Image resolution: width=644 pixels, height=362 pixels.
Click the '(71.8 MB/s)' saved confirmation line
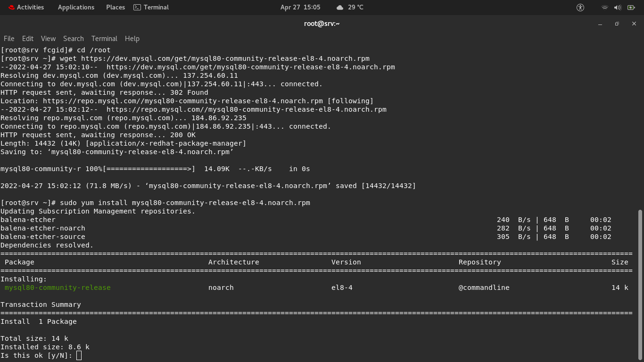(208, 186)
